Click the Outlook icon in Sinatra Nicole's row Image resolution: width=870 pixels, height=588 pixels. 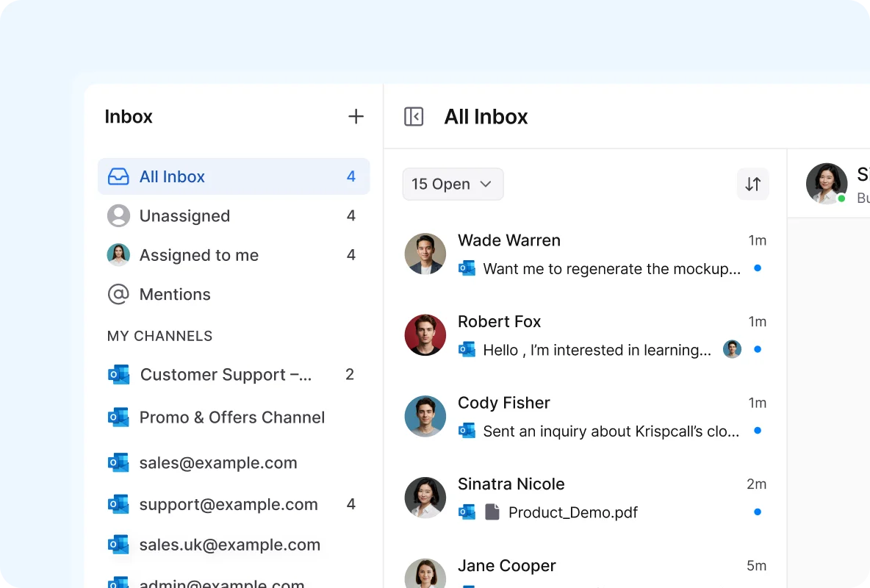[x=467, y=512]
